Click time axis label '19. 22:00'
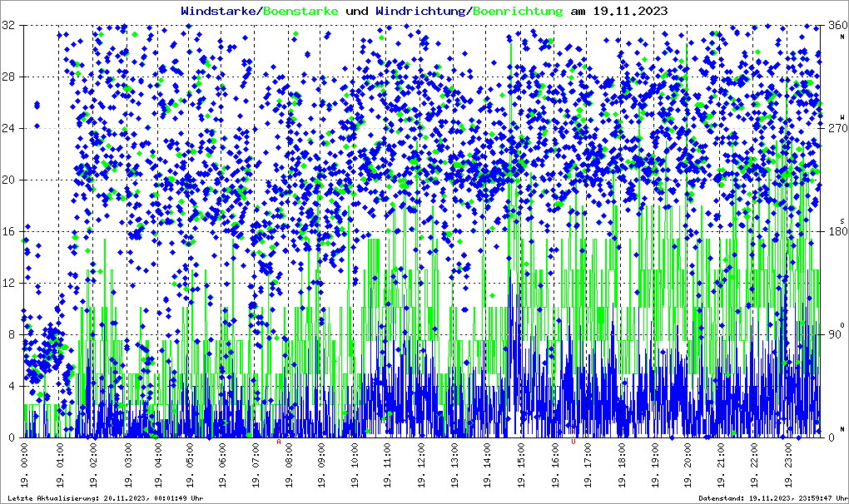 point(754,465)
